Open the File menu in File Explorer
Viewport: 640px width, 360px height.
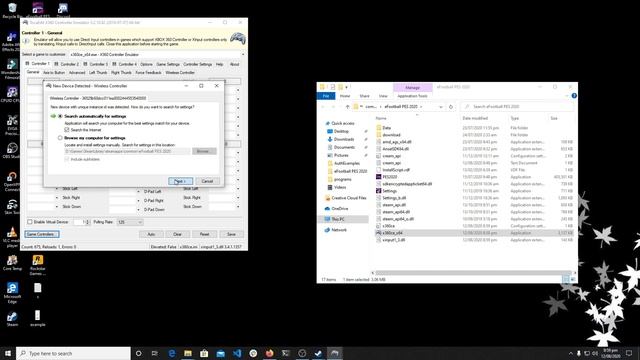tap(326, 96)
